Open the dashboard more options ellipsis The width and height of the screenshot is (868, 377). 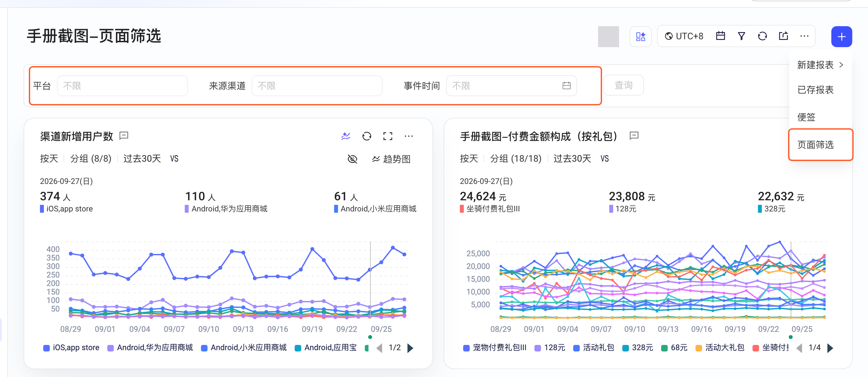pyautogui.click(x=804, y=36)
